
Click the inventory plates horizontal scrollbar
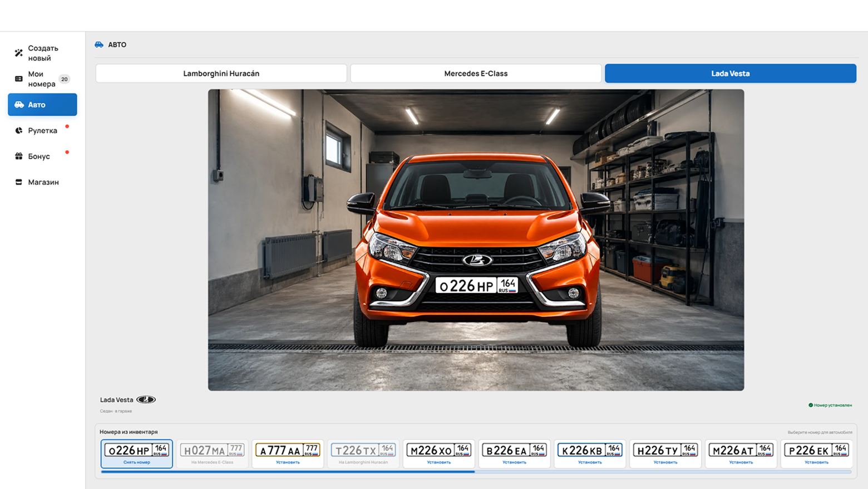coord(476,472)
